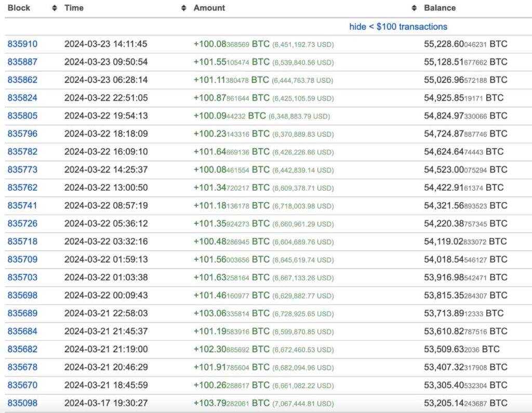
Task: Click the sort arrows beside Time header
Action: point(183,8)
